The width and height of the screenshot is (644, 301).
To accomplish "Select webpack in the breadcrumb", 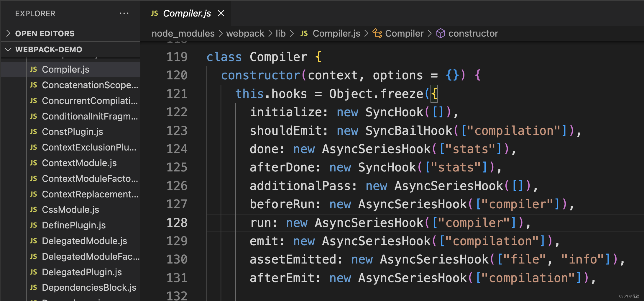I will coord(245,34).
